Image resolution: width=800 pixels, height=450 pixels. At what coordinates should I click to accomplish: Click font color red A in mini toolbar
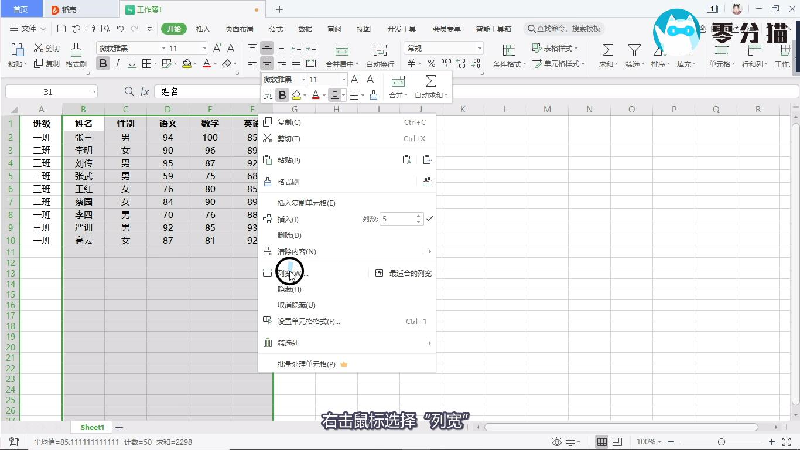click(314, 96)
